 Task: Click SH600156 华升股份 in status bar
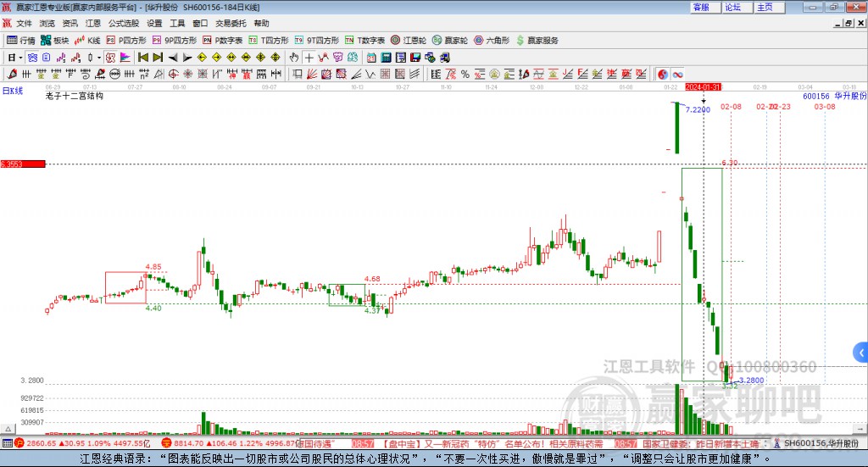click(x=821, y=443)
